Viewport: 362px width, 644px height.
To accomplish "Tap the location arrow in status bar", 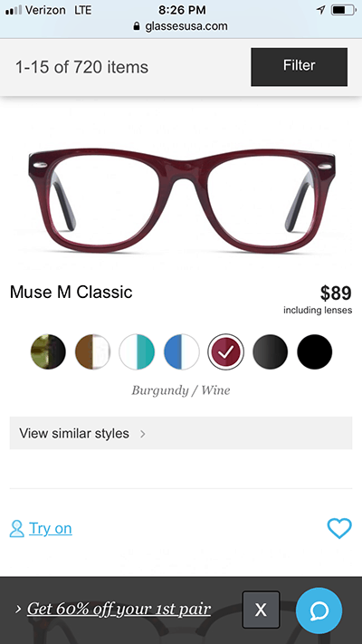I will coord(321,10).
